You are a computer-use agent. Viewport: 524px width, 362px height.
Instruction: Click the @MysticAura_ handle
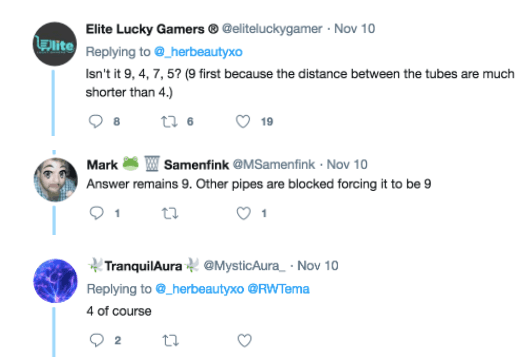coord(244,266)
